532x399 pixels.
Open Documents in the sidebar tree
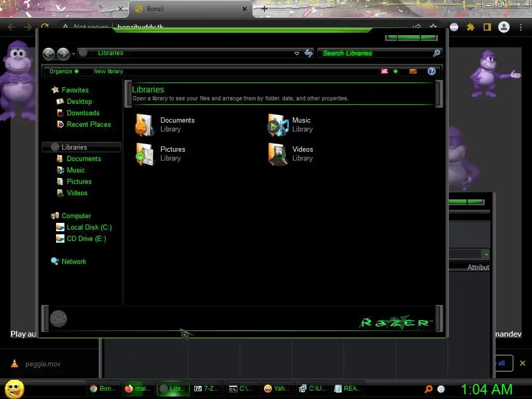(84, 159)
